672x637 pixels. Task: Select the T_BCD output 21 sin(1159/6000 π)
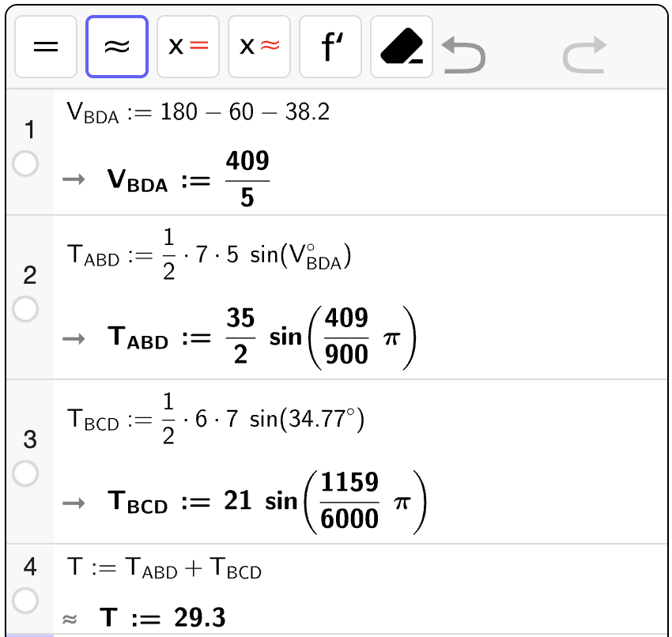pyautogui.click(x=266, y=501)
